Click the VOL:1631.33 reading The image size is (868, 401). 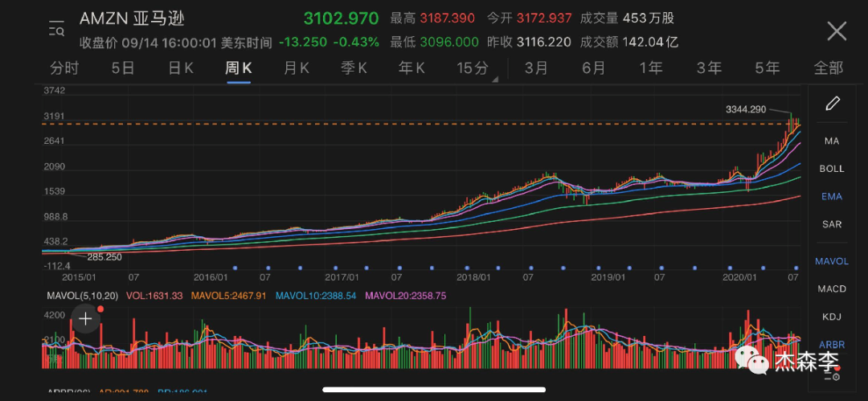pyautogui.click(x=154, y=296)
